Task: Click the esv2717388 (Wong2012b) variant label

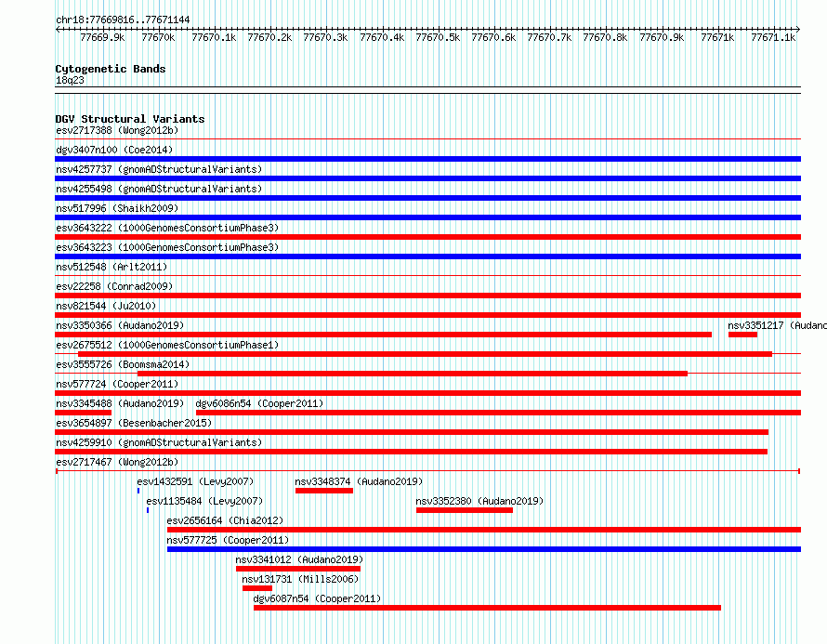Action: [x=117, y=130]
